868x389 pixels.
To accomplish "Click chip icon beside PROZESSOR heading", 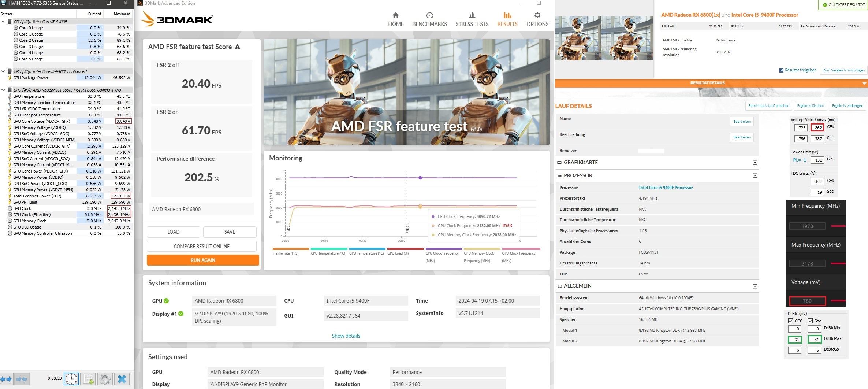I will click(x=559, y=176).
